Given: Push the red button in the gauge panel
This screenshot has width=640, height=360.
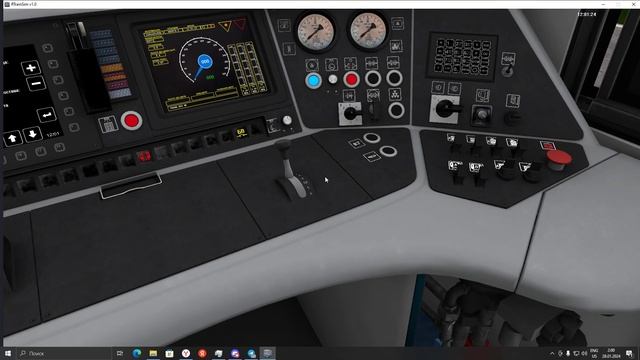Looking at the screenshot, I should 351,80.
